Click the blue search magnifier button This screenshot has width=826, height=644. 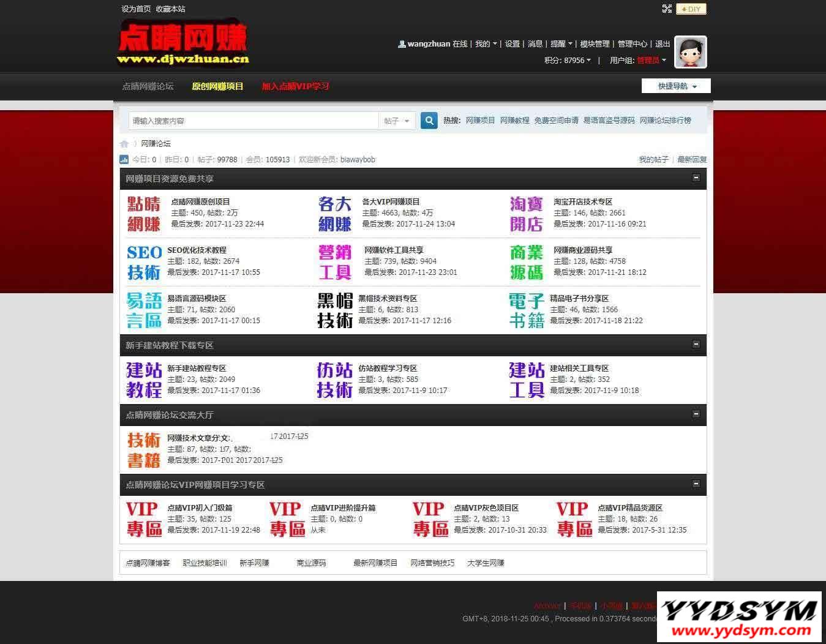(429, 121)
